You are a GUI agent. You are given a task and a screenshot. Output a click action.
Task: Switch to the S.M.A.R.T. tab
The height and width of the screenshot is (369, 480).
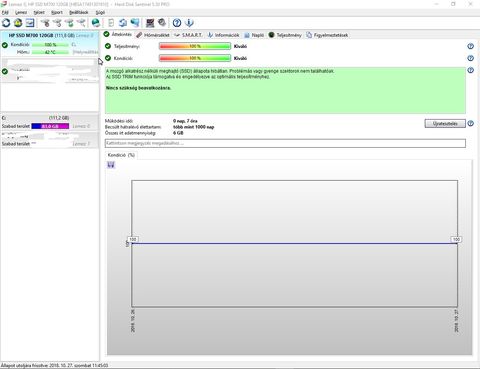coord(188,35)
